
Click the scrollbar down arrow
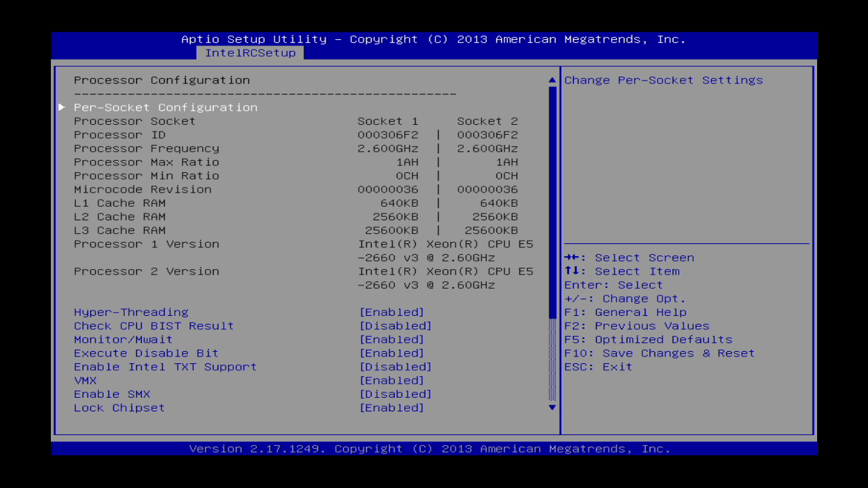coord(552,407)
